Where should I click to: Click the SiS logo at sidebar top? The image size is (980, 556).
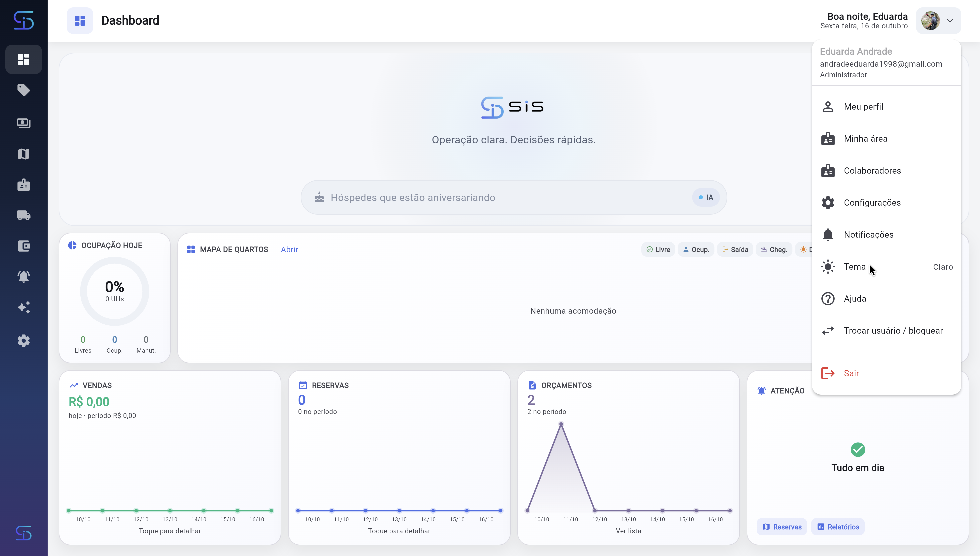(24, 20)
